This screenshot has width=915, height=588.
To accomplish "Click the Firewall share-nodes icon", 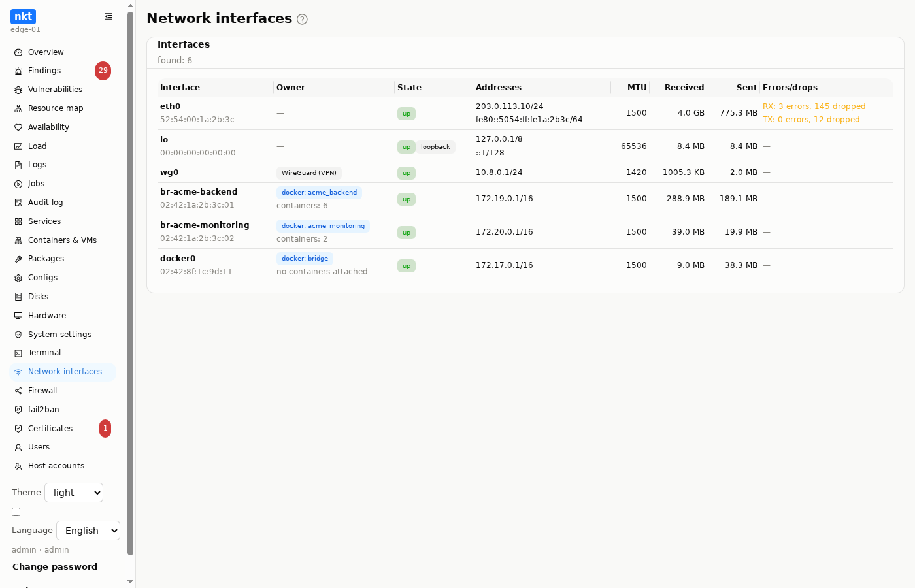I will tap(18, 391).
